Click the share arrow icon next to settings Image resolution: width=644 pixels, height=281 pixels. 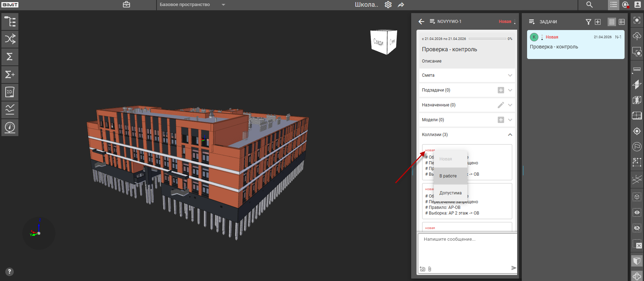[401, 5]
